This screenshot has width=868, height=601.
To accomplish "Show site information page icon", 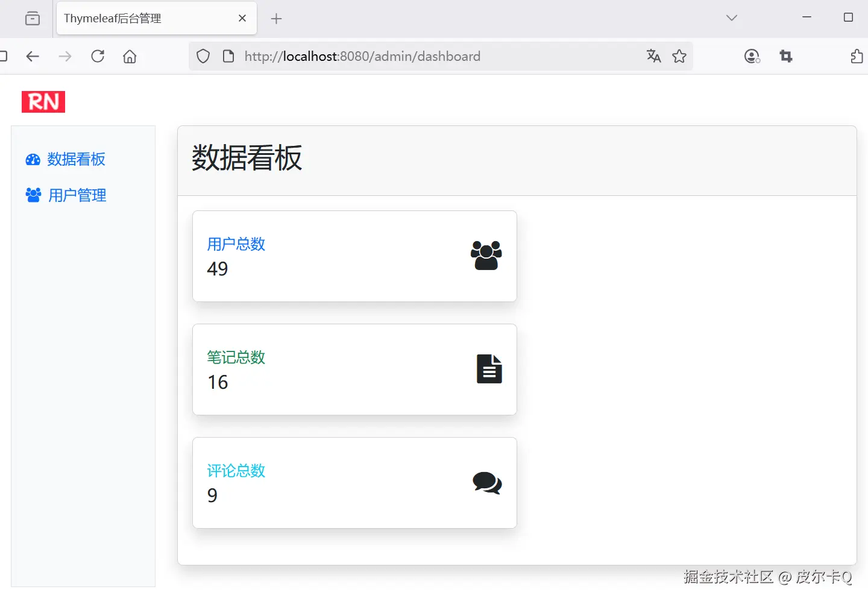I will tap(228, 57).
